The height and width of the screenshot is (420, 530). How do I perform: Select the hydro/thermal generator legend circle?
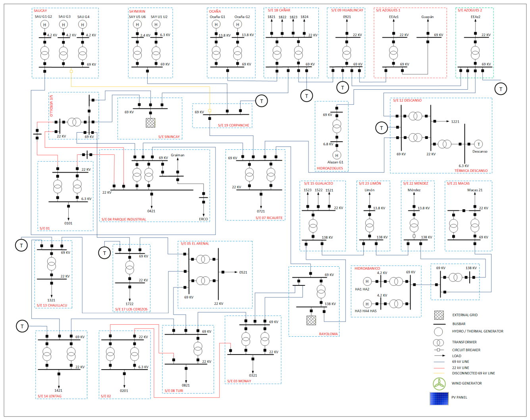click(x=438, y=331)
